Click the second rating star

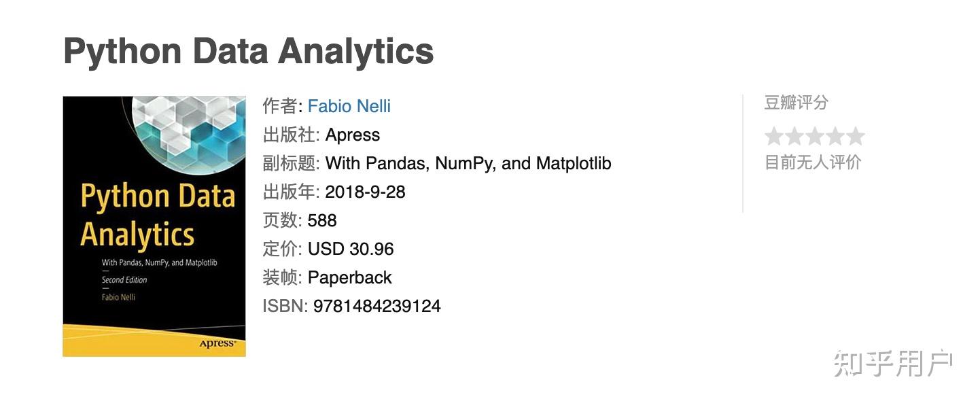tap(793, 136)
